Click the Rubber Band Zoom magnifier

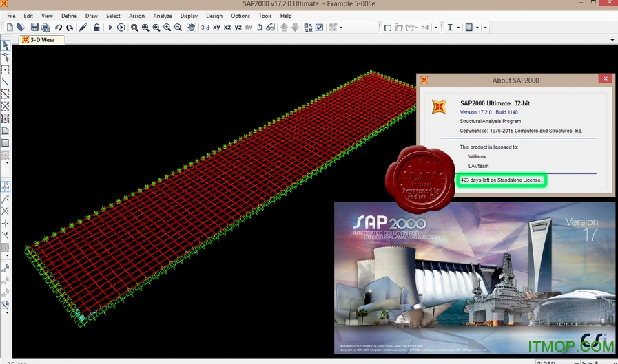coord(134,28)
